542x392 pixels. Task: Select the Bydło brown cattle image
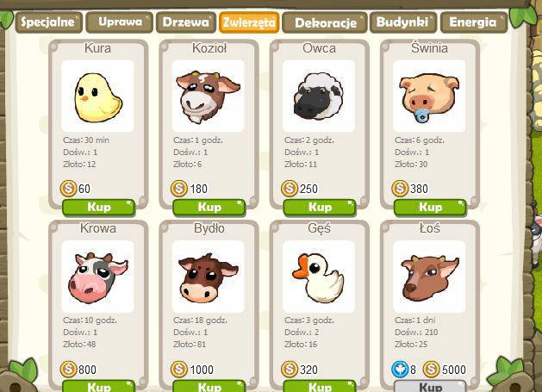208,277
